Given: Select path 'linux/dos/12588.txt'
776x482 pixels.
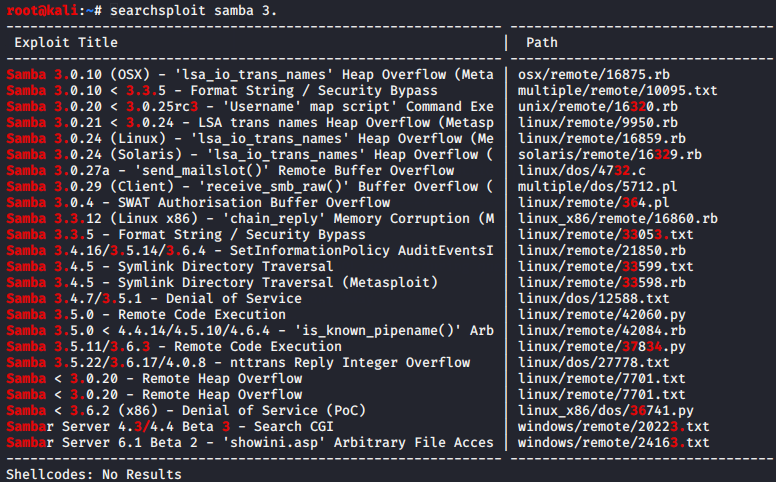Looking at the screenshot, I should pos(593,298).
